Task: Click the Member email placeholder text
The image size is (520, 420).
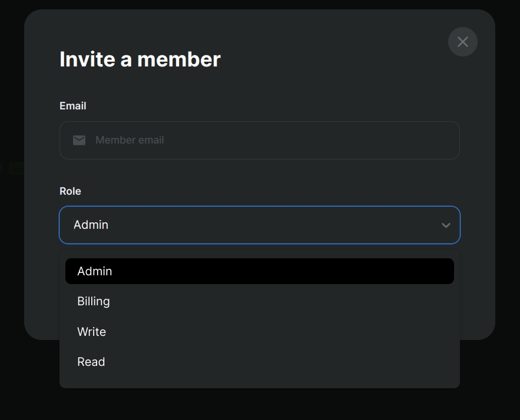Action: [130, 140]
